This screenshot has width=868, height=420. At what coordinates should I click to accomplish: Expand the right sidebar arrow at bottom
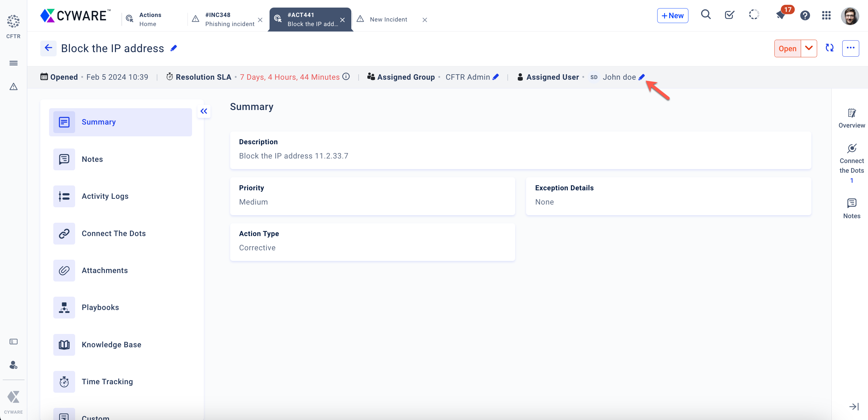coord(853,407)
